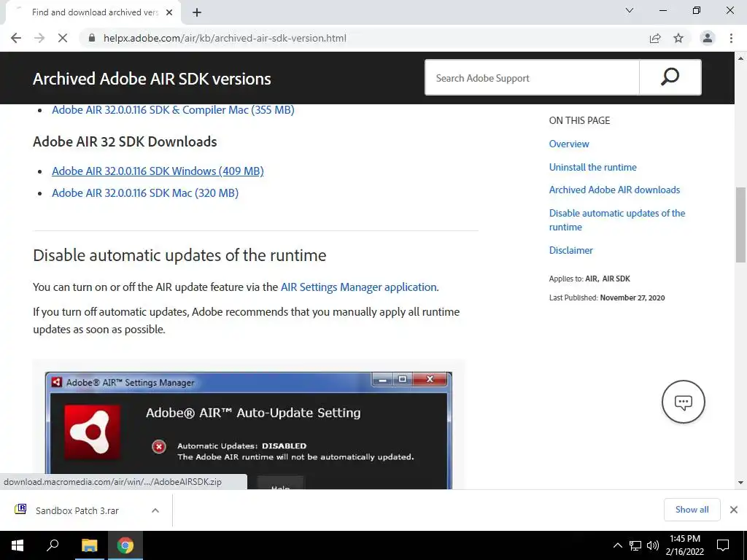
Task: Jump to Disable automatic updates section link
Action: click(617, 220)
